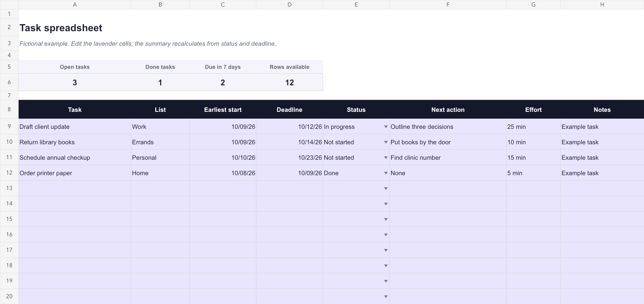Open the Status dropdown in row 18
The image size is (644, 304).
pyautogui.click(x=386, y=266)
